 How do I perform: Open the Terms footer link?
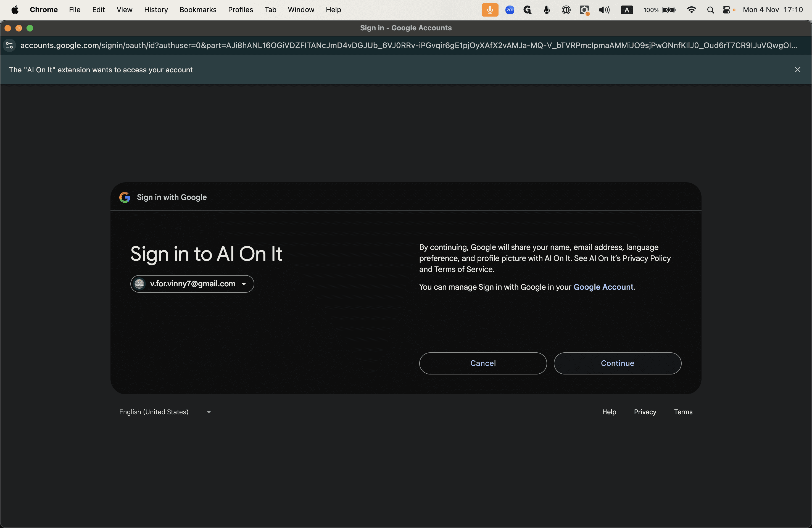click(683, 412)
